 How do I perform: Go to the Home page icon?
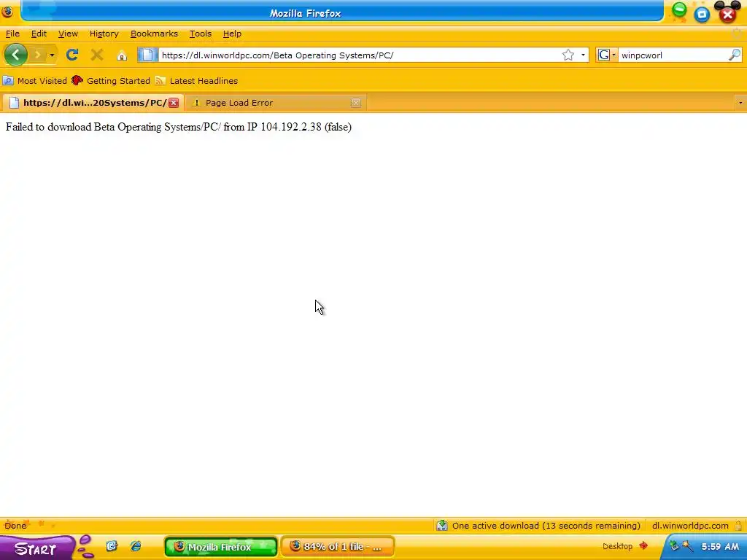tap(122, 55)
